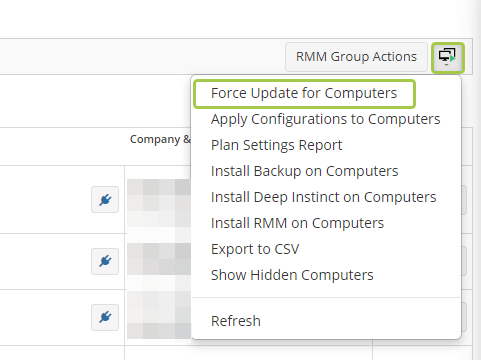Open the computer actions dropdown icon

pyautogui.click(x=447, y=57)
